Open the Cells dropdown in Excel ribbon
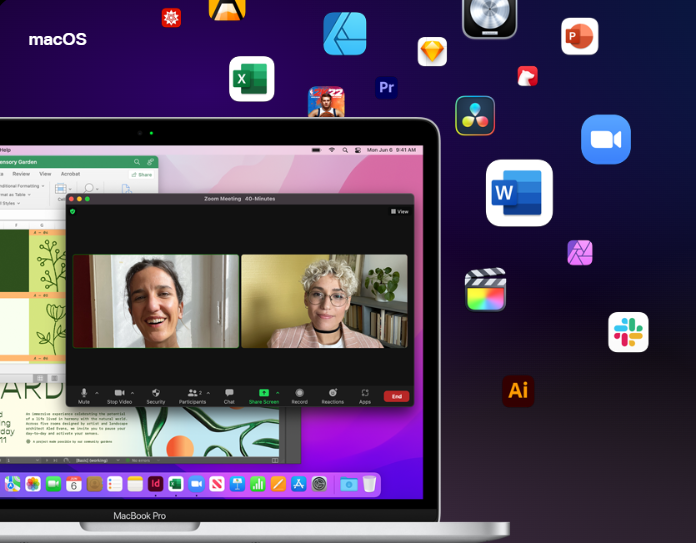 [63, 190]
